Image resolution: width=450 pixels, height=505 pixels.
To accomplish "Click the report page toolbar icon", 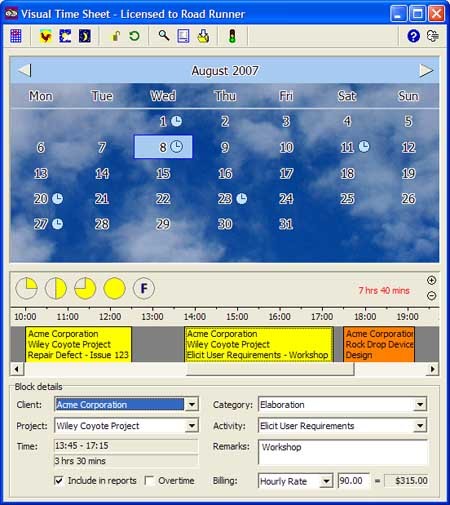I will [183, 36].
